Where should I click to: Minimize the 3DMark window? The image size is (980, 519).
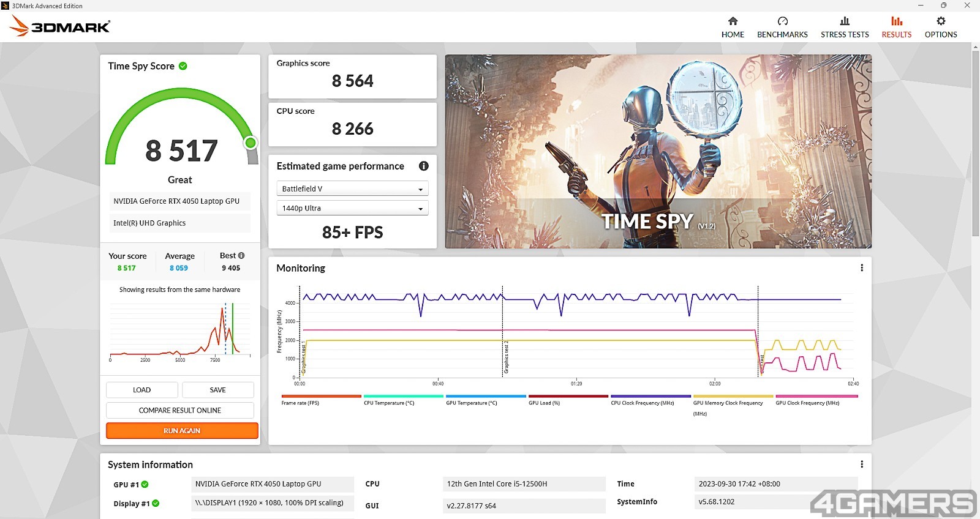[x=921, y=6]
